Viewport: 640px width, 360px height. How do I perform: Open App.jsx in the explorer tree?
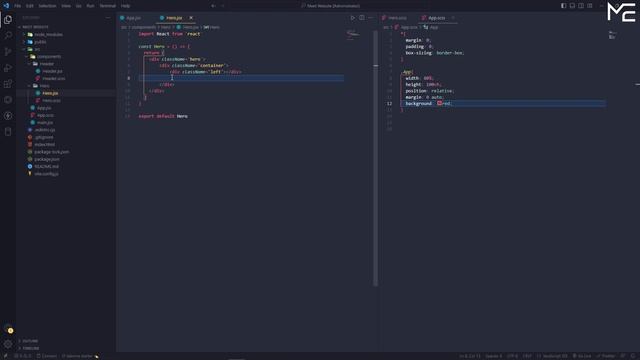pyautogui.click(x=44, y=108)
